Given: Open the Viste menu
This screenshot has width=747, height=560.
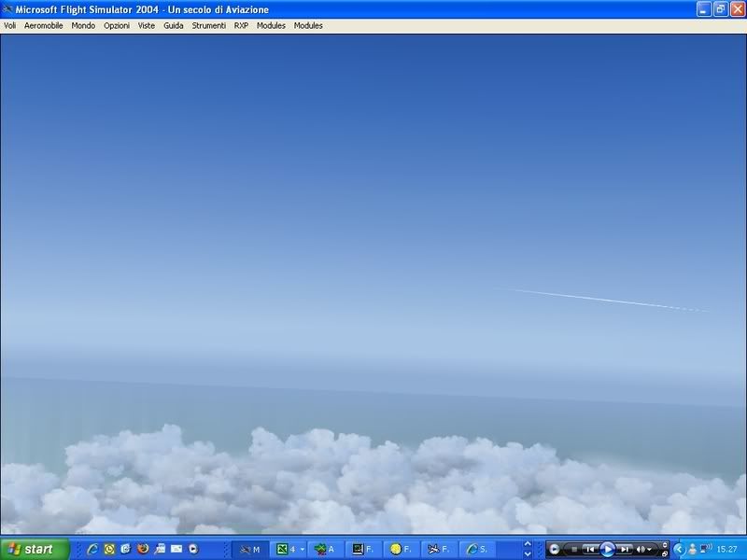Looking at the screenshot, I should tap(147, 26).
